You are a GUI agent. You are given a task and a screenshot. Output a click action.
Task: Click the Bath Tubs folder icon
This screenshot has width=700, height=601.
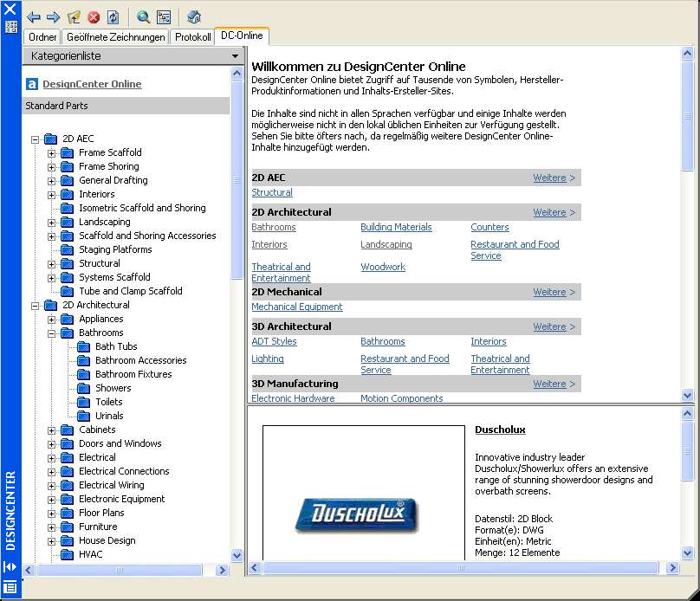click(83, 346)
